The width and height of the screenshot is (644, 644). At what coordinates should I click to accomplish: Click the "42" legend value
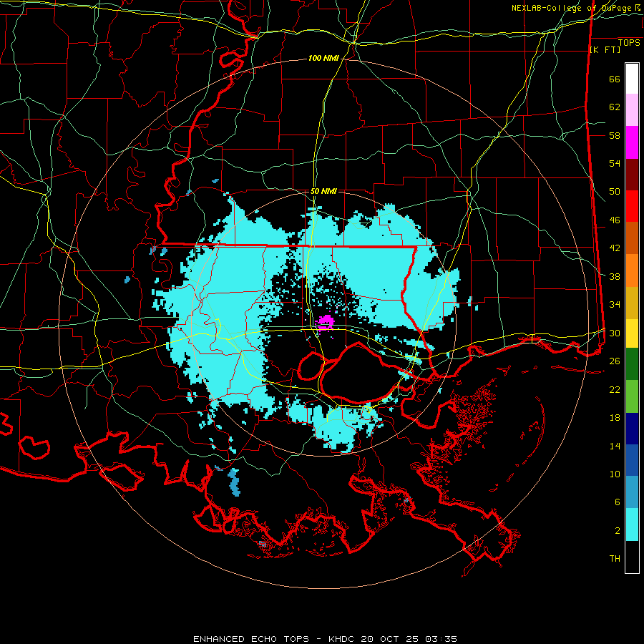(x=615, y=248)
